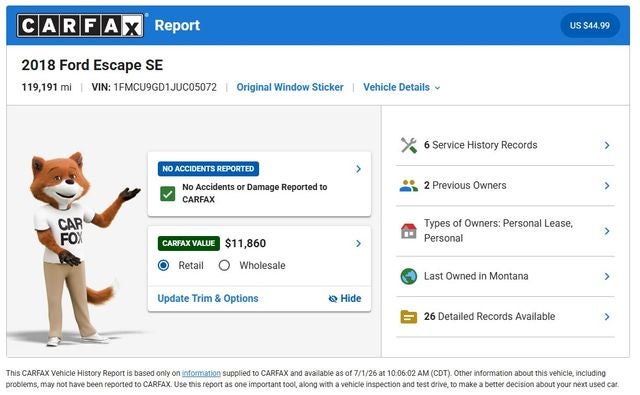Click the $11,860 value amount
The image size is (640, 395).
(x=245, y=244)
